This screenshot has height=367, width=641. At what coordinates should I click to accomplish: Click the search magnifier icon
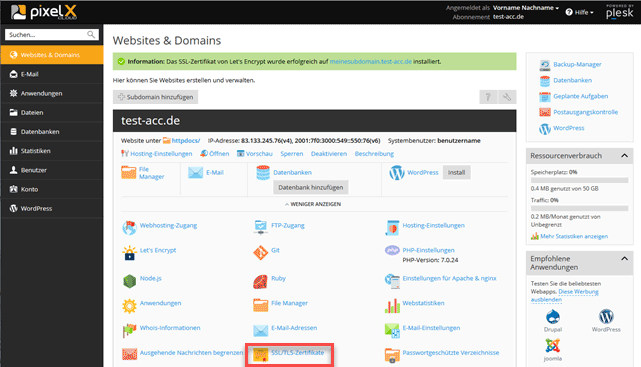pyautogui.click(x=91, y=35)
